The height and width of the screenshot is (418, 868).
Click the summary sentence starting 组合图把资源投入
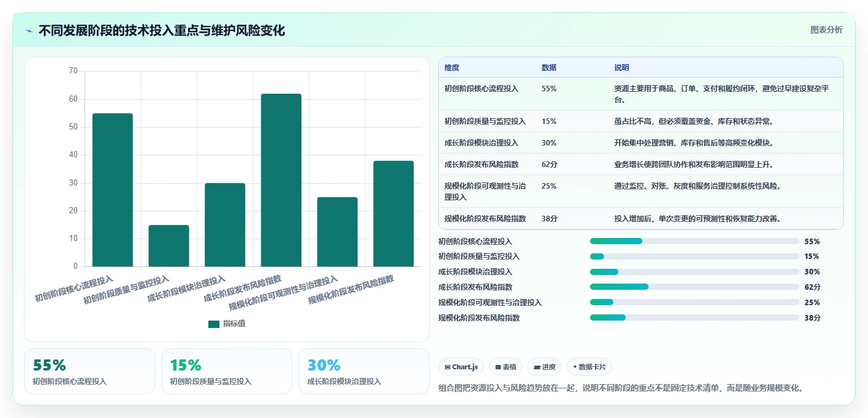point(621,388)
